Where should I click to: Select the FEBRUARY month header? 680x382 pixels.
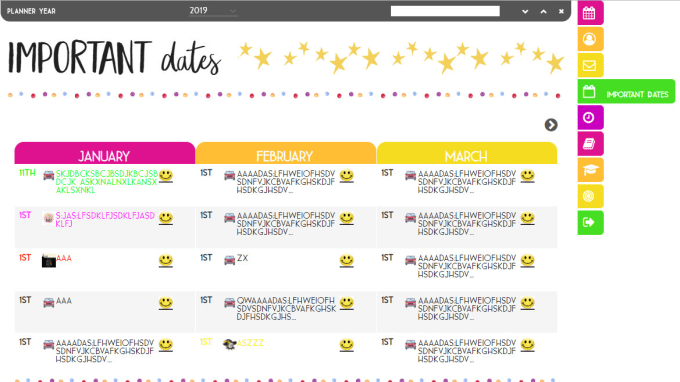pyautogui.click(x=285, y=153)
